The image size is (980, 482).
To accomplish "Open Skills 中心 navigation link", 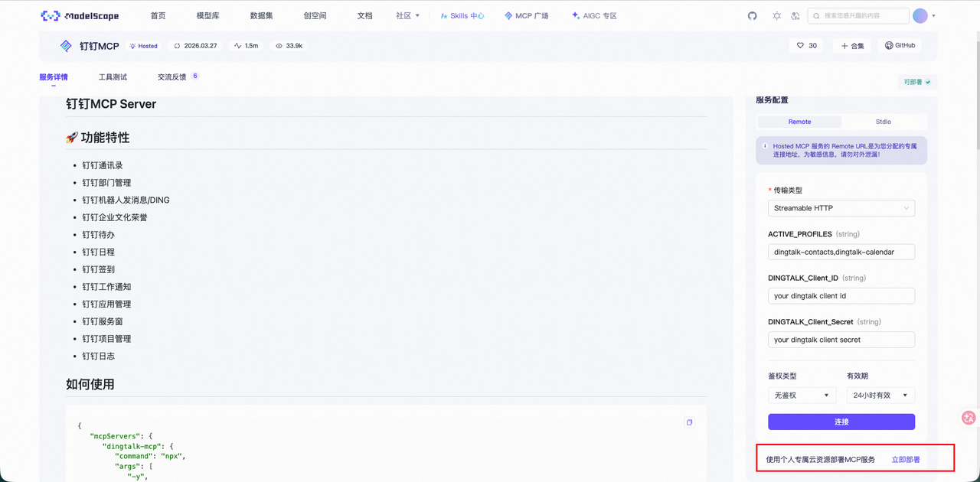I will click(x=462, y=15).
